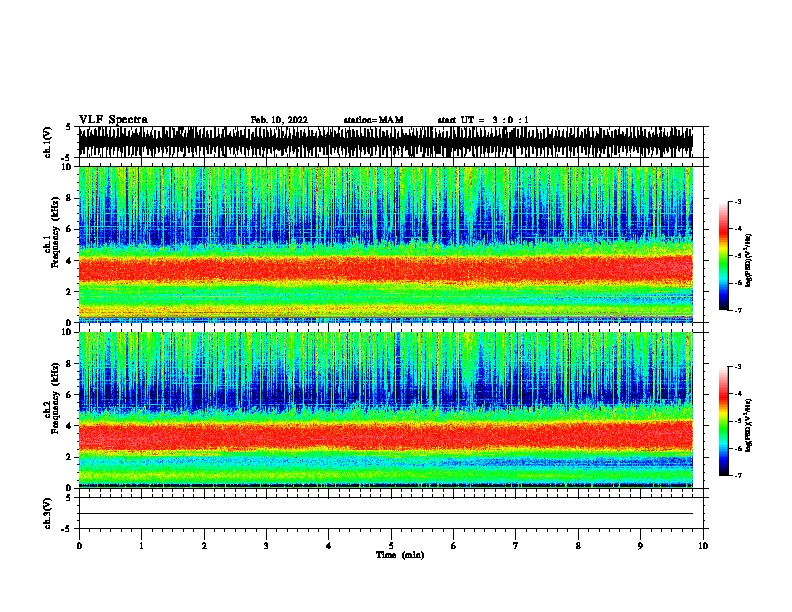This screenshot has width=792, height=612.
Task: Click the log(PSD) label beside ch.2 color bar
Action: pos(748,426)
